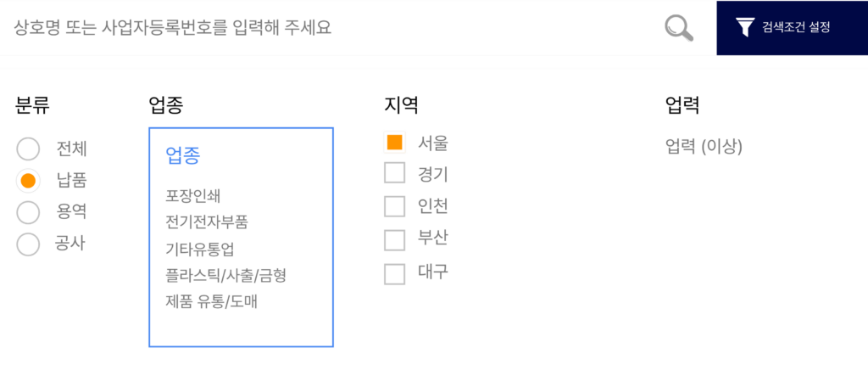Pick 전기전자부품 from the industry list
The width and height of the screenshot is (868, 376).
point(207,222)
